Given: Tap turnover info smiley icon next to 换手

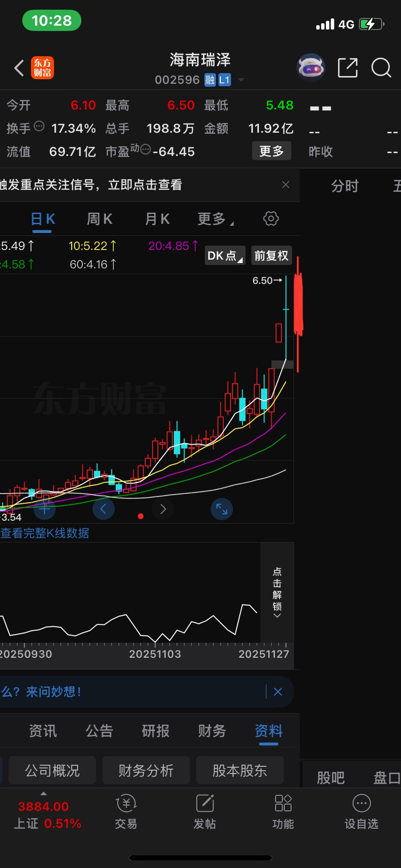Looking at the screenshot, I should (x=40, y=126).
